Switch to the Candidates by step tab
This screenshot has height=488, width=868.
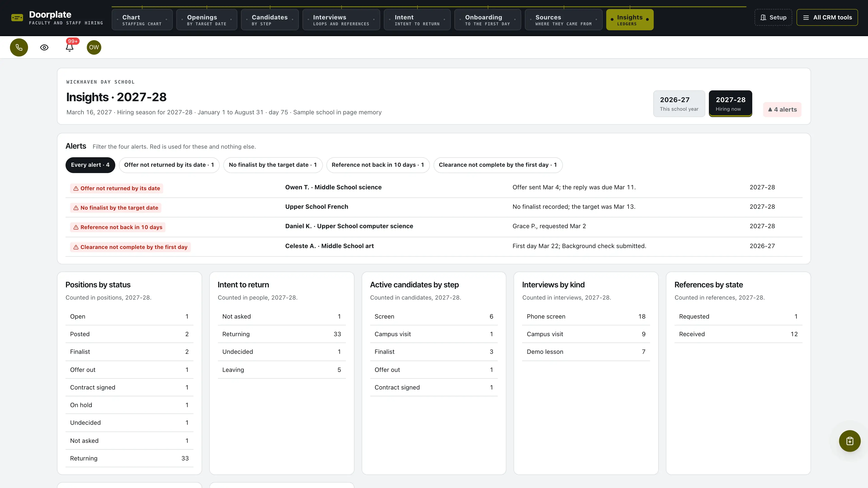click(270, 20)
